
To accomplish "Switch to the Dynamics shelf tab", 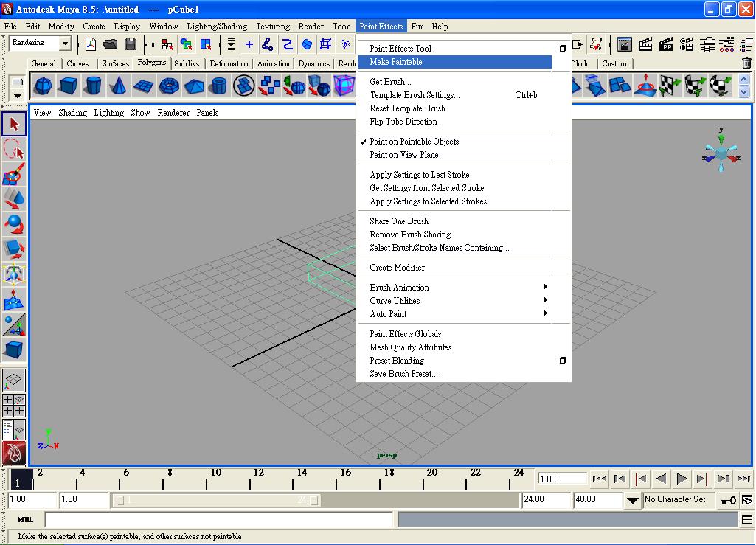I will pyautogui.click(x=314, y=63).
